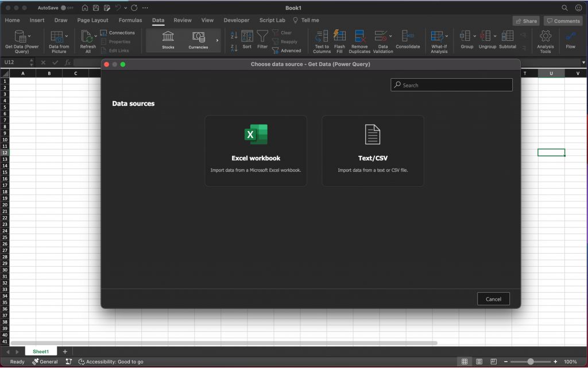Image resolution: width=588 pixels, height=368 pixels.
Task: Adjust the zoom slider handle
Action: (x=530, y=362)
